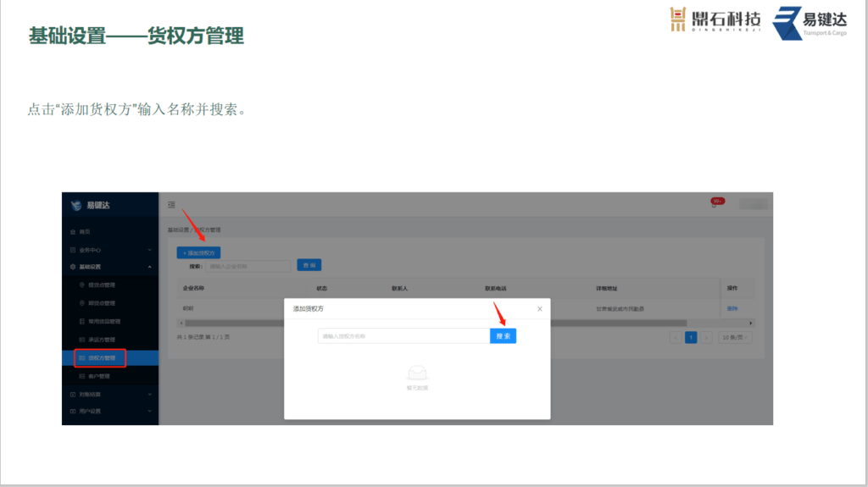Click the 共 1 条记录 pagination summary text
The height and width of the screenshot is (487, 868).
click(203, 337)
